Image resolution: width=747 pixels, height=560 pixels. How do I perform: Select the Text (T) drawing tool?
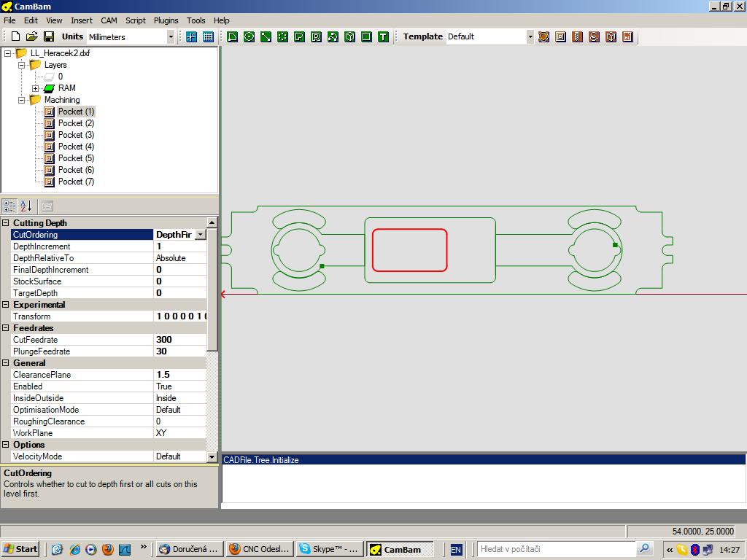(383, 36)
